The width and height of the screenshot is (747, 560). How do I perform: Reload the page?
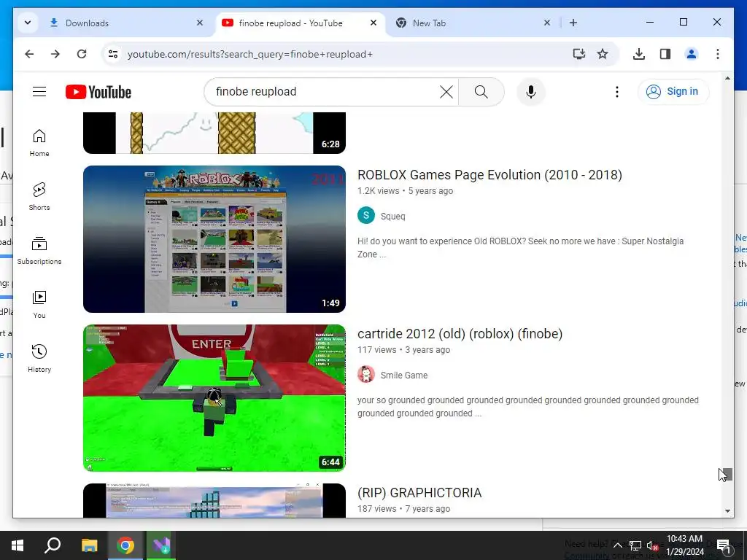[x=82, y=54]
